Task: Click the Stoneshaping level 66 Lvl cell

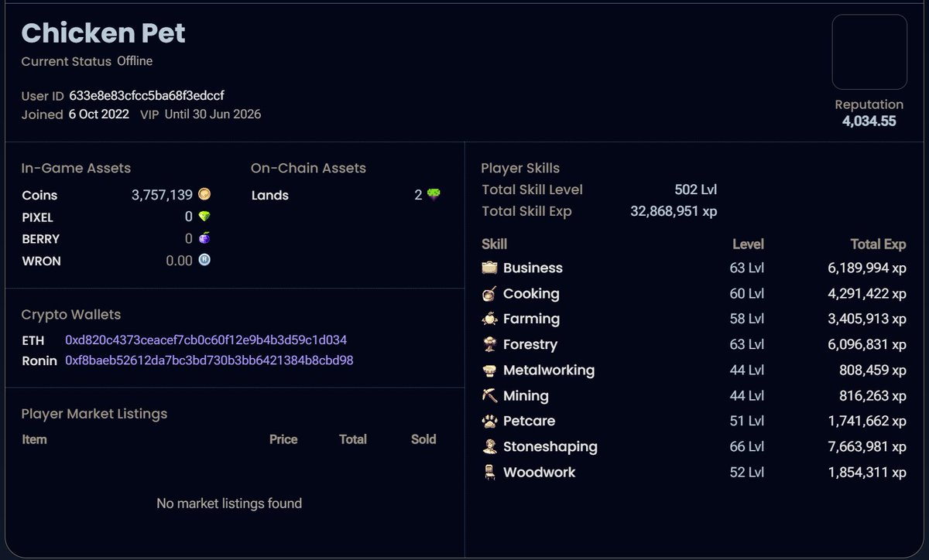Action: (x=746, y=446)
